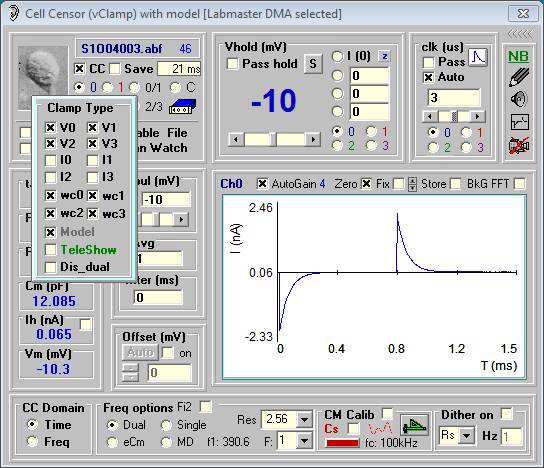Select the MD frequency option
Screen dimensions: 544x468
tap(166, 442)
